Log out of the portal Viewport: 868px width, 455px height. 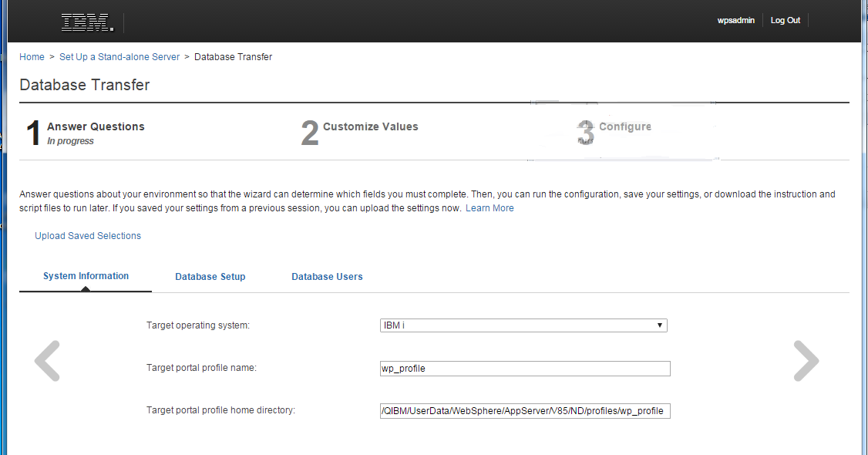coord(785,21)
